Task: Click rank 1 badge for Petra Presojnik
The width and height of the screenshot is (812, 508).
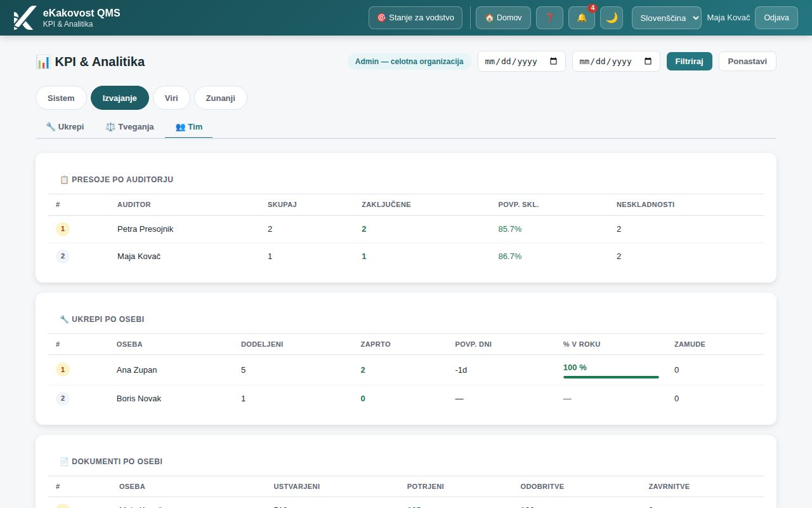Action: tap(63, 229)
